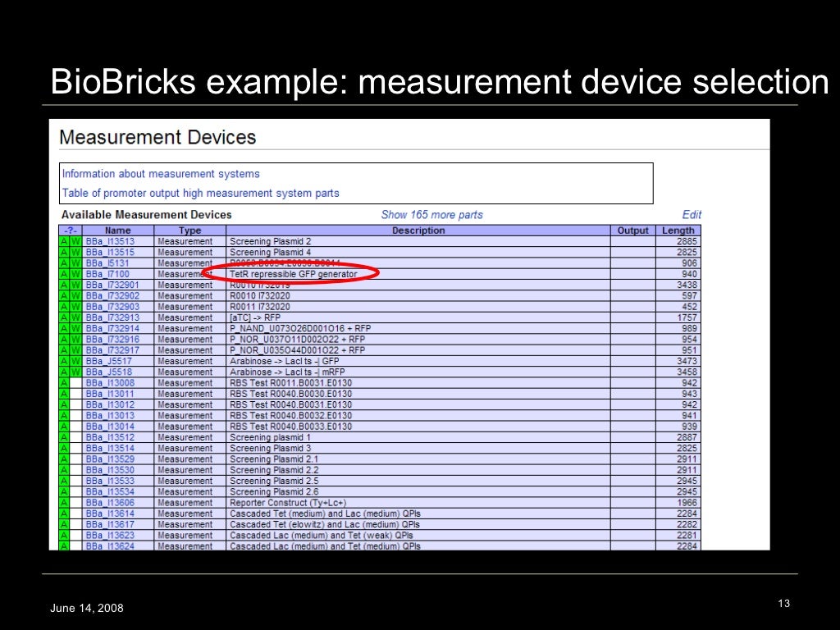Screen dimensions: 840x630
Task: Follow the BBa_I13617 part link
Action: pos(111,524)
